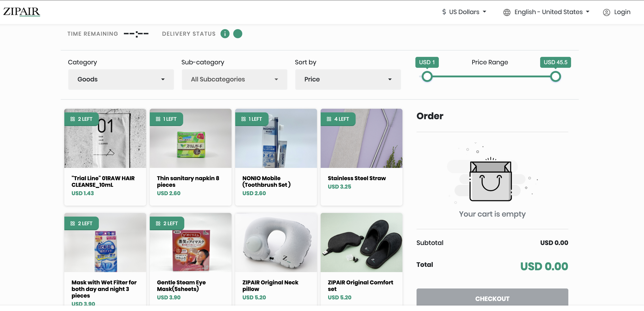The width and height of the screenshot is (644, 311).
Task: Select the NONIO Mobile Toothbrush Set product image
Action: [276, 138]
